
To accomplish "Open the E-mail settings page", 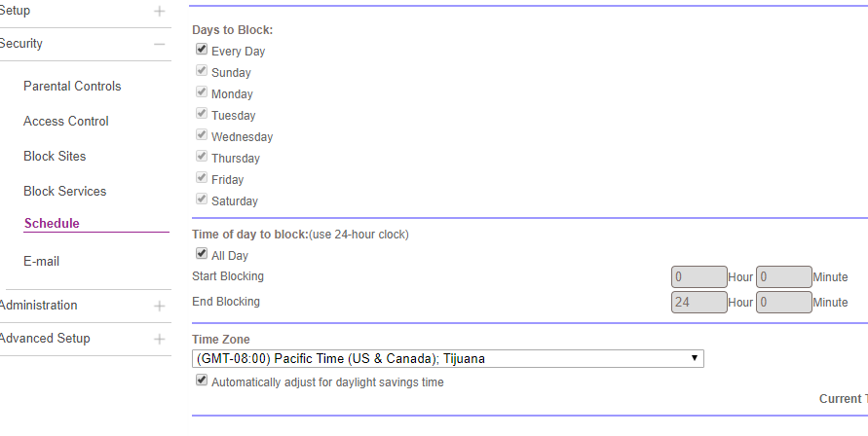I will click(x=44, y=262).
